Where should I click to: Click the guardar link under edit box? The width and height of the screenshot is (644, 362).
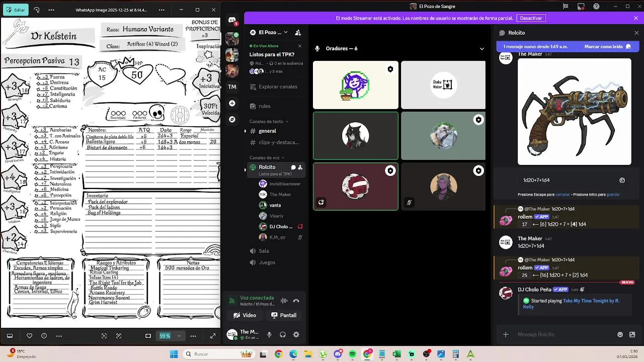(x=613, y=194)
